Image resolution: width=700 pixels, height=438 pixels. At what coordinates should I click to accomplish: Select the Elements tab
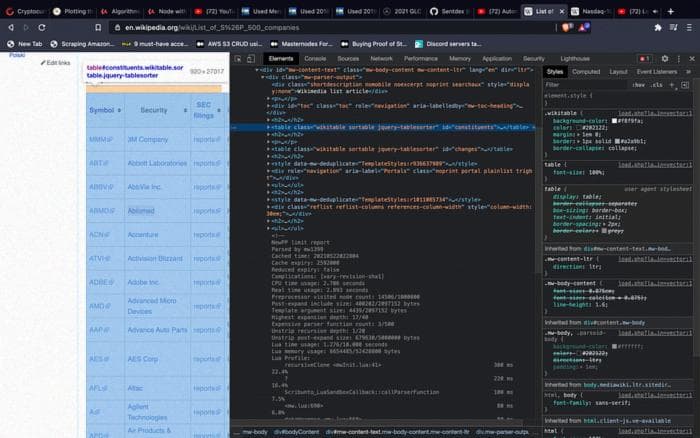281,58
